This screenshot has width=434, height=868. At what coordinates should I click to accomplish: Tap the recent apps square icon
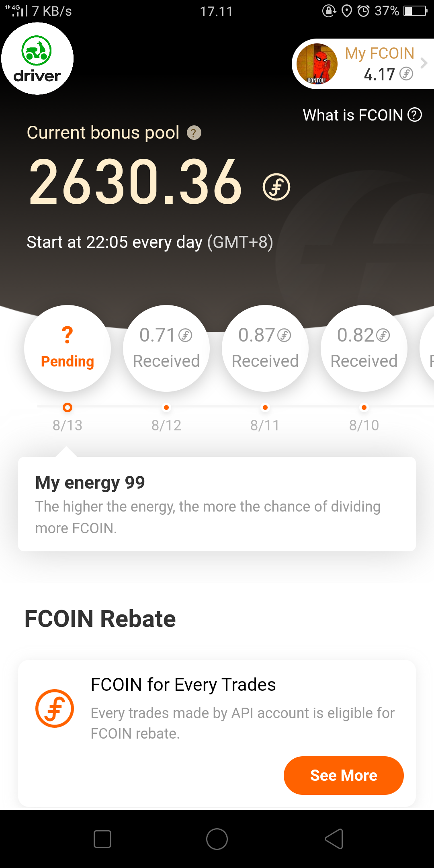click(102, 839)
